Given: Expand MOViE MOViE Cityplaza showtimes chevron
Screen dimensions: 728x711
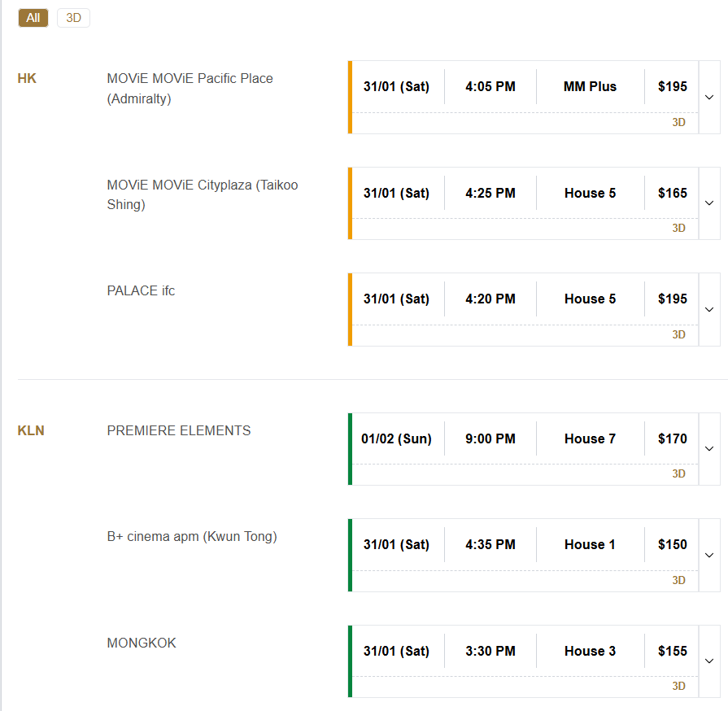Looking at the screenshot, I should 708,203.
